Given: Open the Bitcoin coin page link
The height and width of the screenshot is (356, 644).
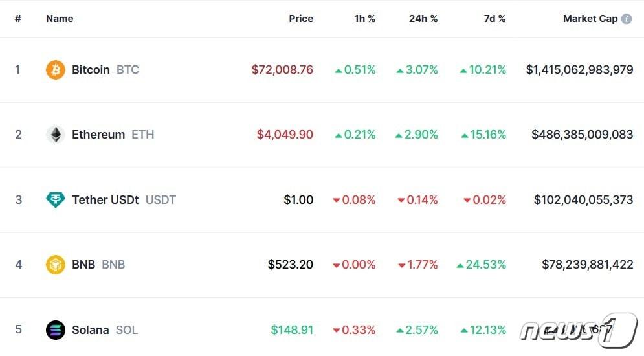Looking at the screenshot, I should pos(91,70).
